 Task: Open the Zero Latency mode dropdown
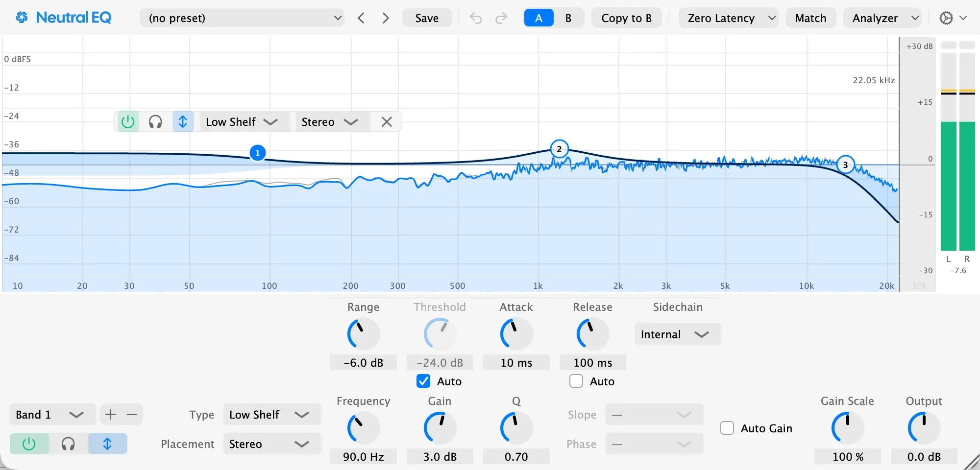click(x=728, y=18)
